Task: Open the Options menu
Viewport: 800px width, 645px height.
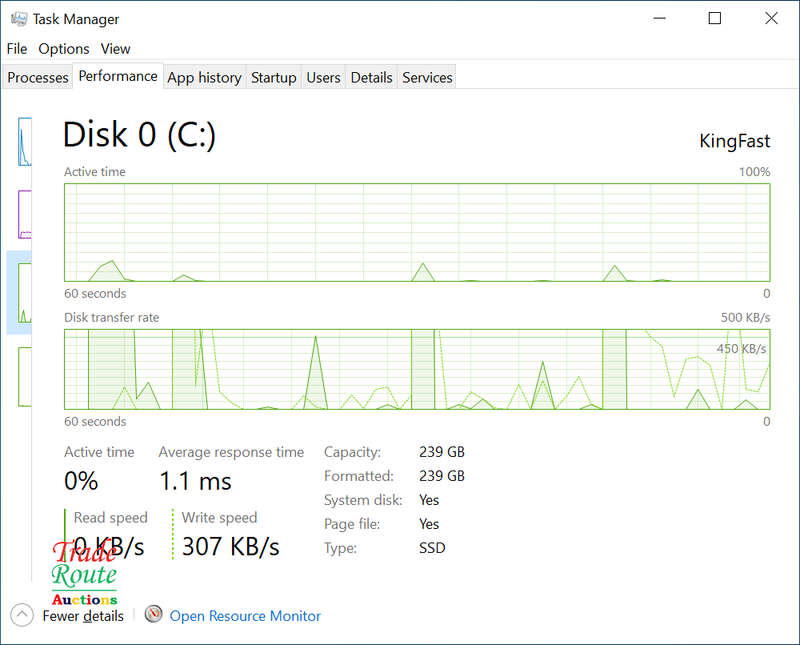Action: (64, 49)
